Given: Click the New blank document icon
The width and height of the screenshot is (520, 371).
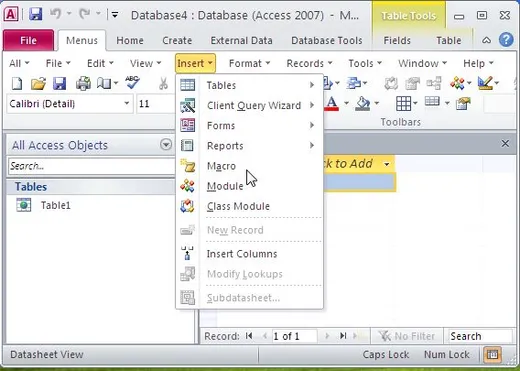Looking at the screenshot, I should point(17,83).
